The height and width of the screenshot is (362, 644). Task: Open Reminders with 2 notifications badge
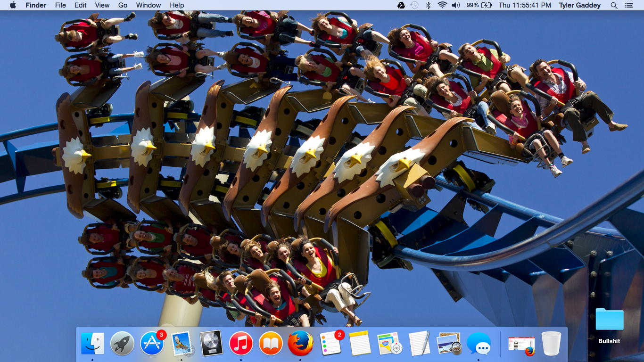pyautogui.click(x=330, y=343)
